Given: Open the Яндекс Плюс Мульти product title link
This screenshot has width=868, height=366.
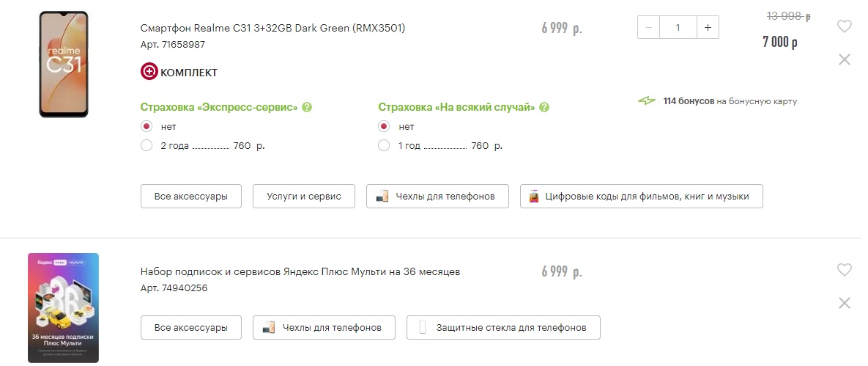Looking at the screenshot, I should (300, 272).
